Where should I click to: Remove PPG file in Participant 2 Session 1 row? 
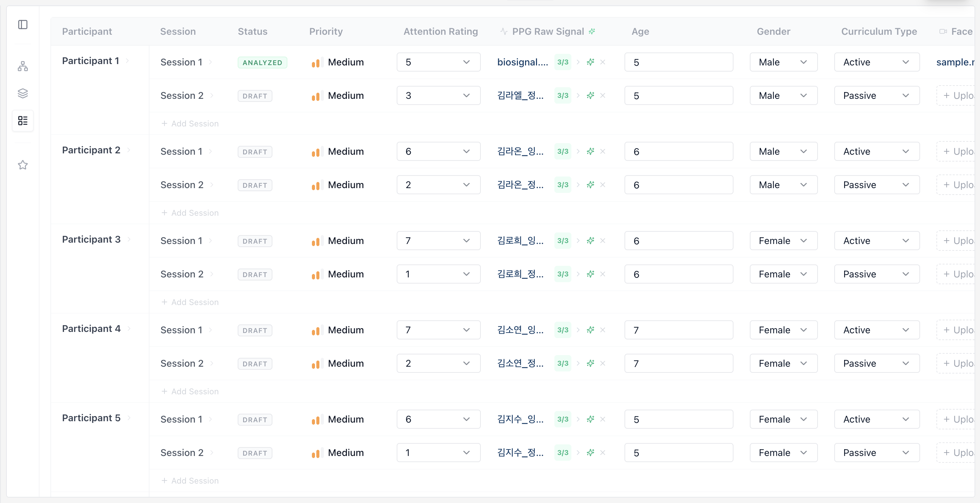(603, 152)
